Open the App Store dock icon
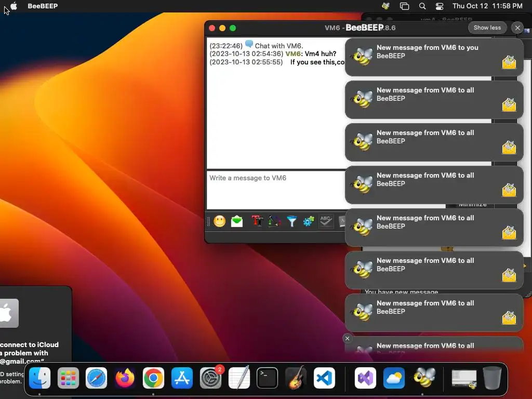This screenshot has width=532, height=399. [182, 378]
